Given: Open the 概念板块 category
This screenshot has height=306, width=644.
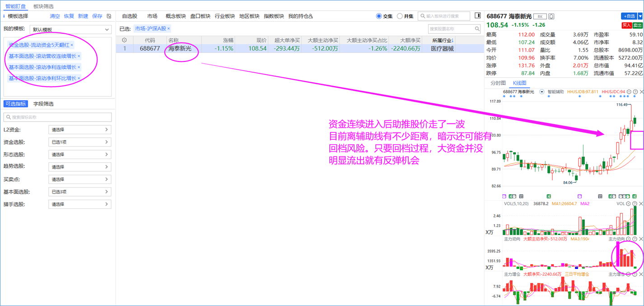Looking at the screenshot, I should click(176, 16).
